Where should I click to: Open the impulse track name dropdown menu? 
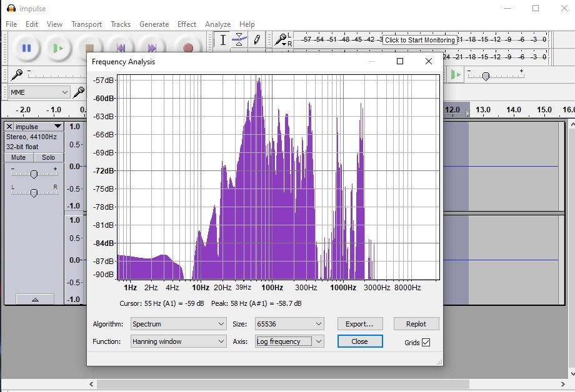(39, 126)
